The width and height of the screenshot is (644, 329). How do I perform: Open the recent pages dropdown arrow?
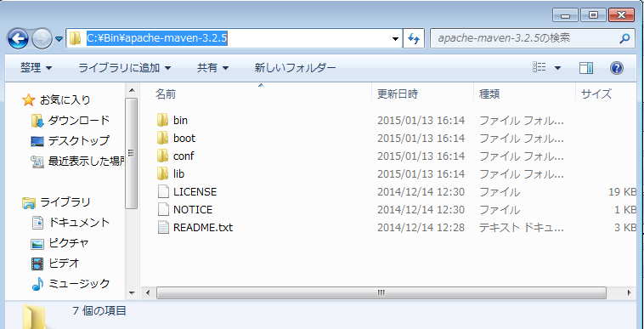59,39
